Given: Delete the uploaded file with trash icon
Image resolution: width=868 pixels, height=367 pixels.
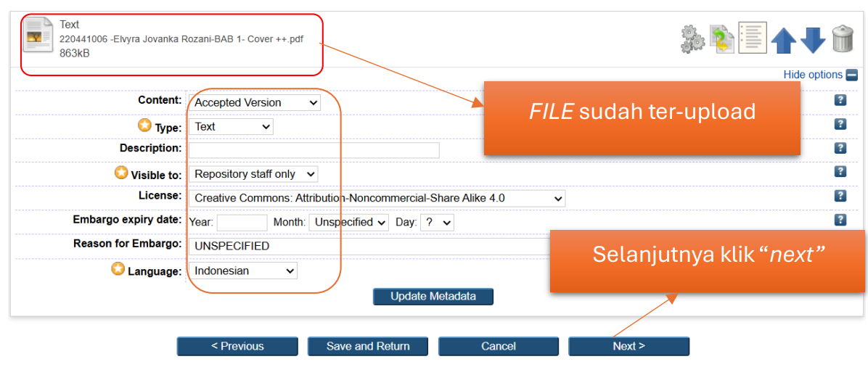Looking at the screenshot, I should click(843, 38).
